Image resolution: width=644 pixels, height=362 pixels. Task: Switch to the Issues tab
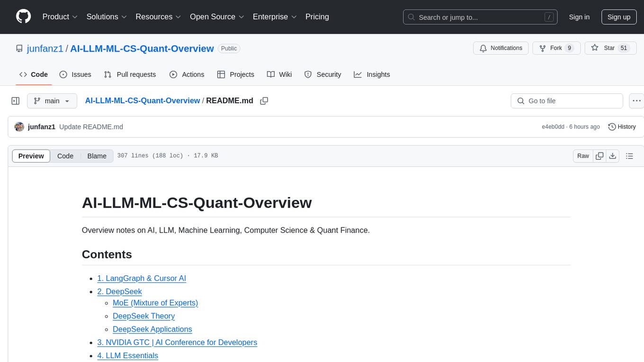[x=75, y=74]
